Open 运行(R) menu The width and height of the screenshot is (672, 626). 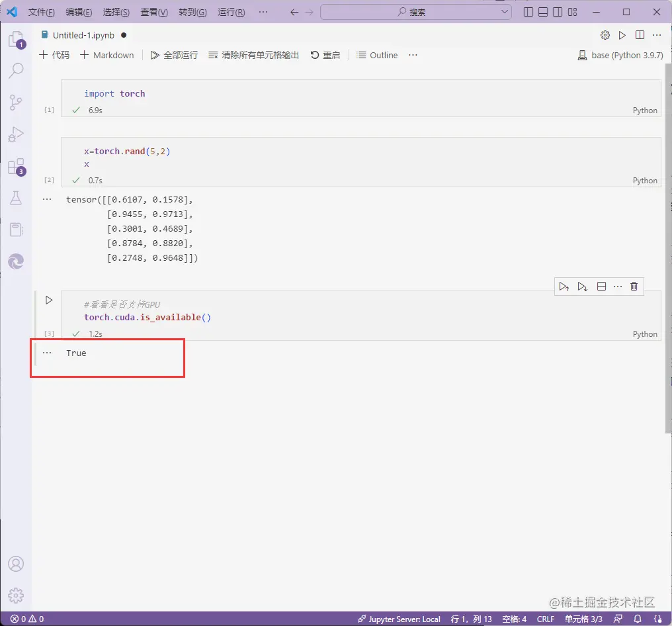coord(231,12)
